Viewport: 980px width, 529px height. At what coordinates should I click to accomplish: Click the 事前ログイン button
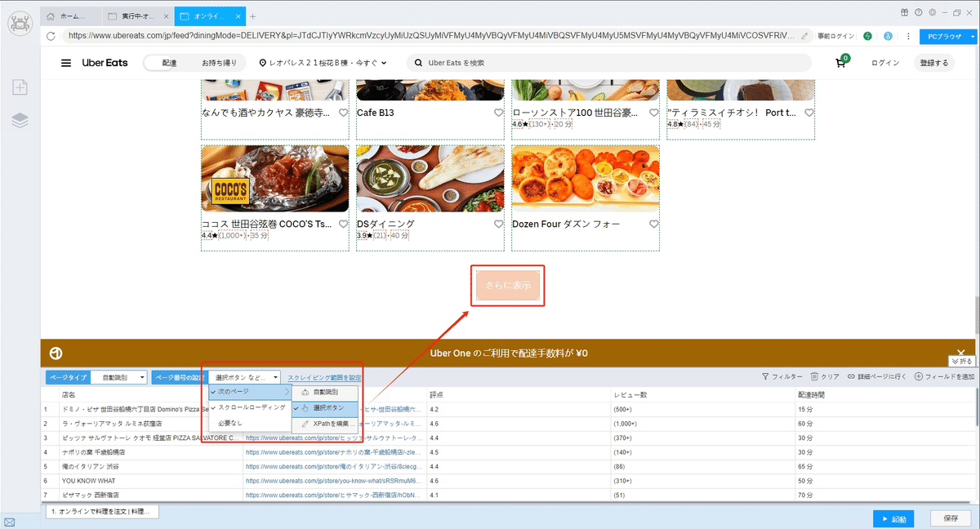835,36
